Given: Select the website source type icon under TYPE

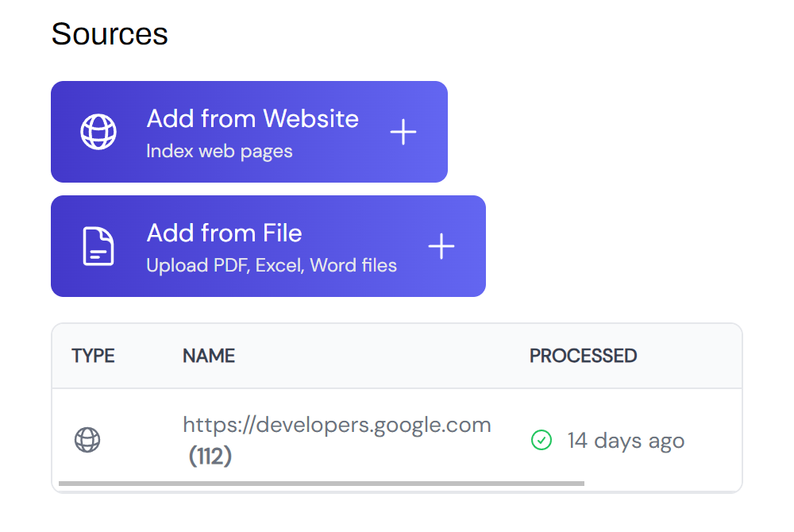Looking at the screenshot, I should (87, 440).
